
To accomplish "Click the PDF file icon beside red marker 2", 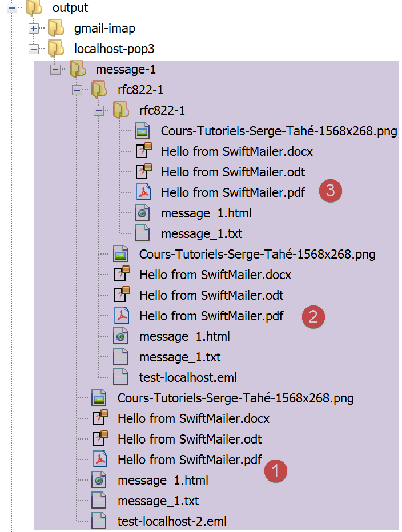I will pyautogui.click(x=120, y=316).
